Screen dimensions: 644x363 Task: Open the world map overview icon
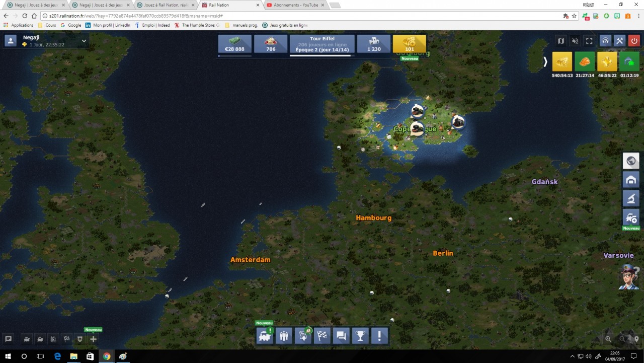[561, 41]
